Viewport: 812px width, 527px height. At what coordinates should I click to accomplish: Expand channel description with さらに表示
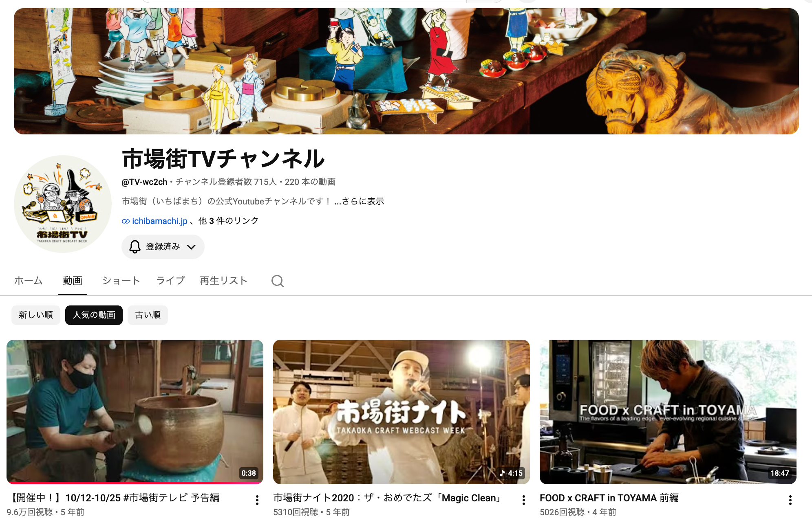[x=359, y=201]
